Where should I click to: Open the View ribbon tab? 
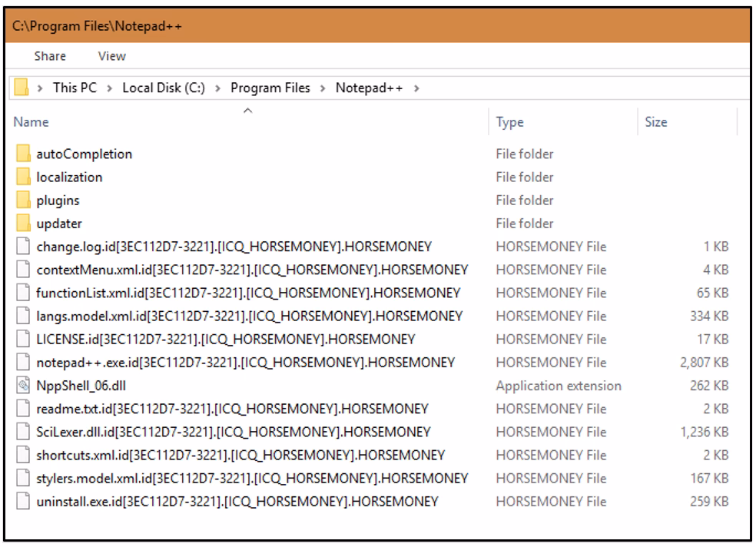[112, 56]
